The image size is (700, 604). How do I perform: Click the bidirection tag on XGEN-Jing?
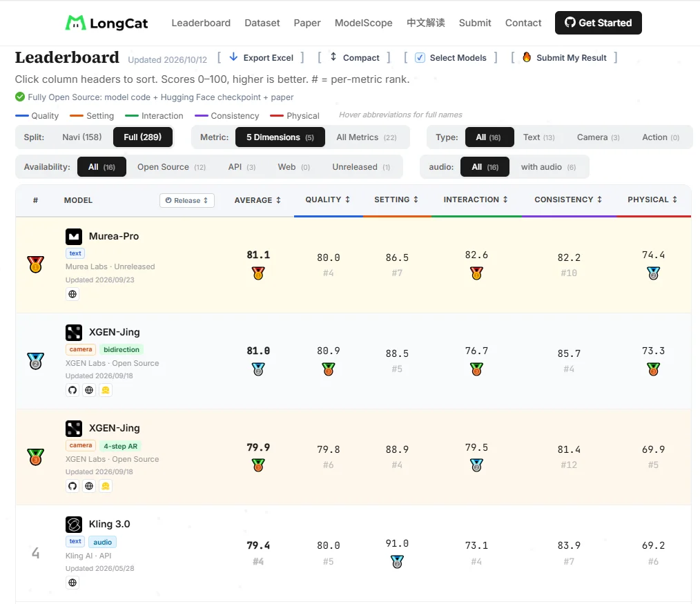(x=121, y=349)
